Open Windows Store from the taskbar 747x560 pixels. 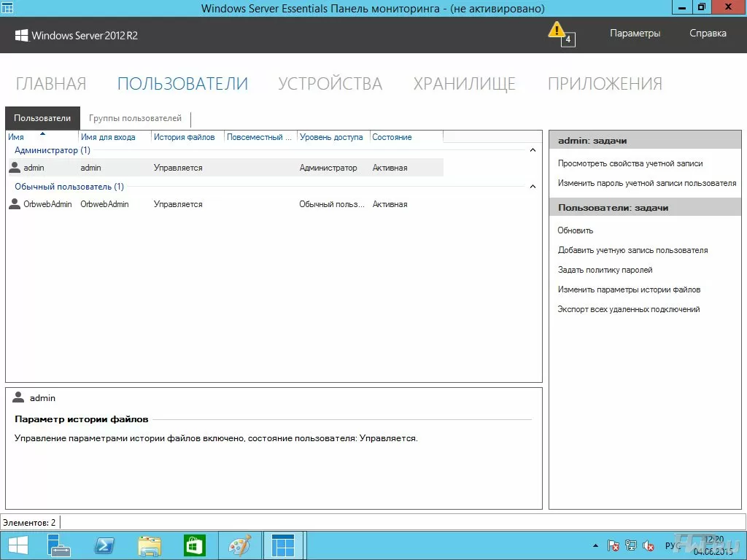195,545
